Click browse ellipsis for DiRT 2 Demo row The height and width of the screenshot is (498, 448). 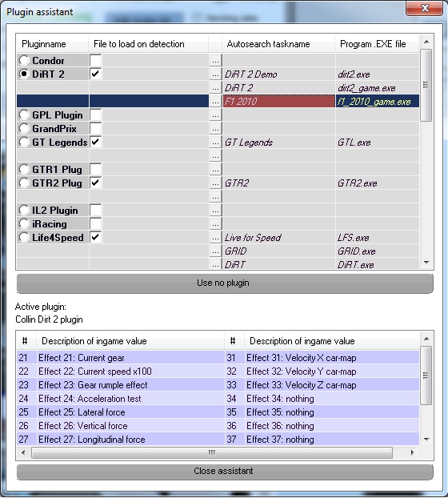(215, 74)
